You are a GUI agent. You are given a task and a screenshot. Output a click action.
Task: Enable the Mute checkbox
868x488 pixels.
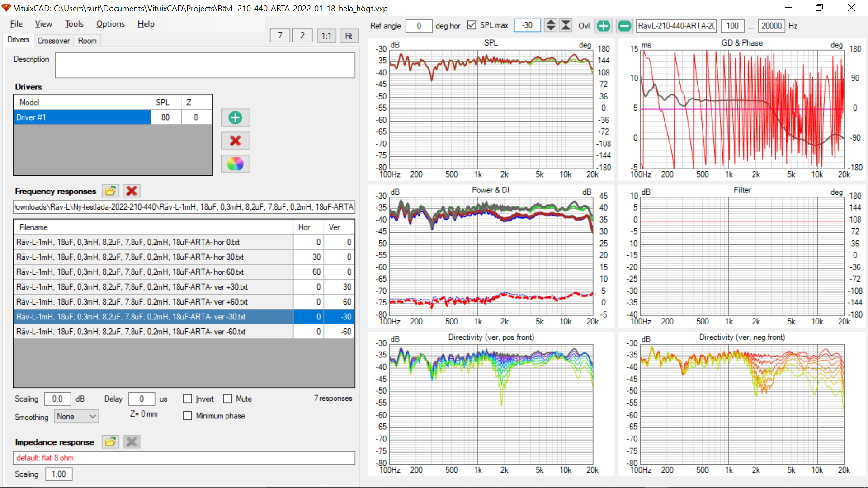click(227, 399)
